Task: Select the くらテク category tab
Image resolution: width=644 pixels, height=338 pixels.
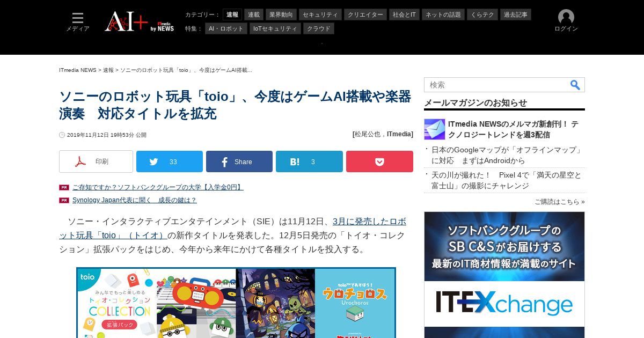Action: tap(482, 14)
